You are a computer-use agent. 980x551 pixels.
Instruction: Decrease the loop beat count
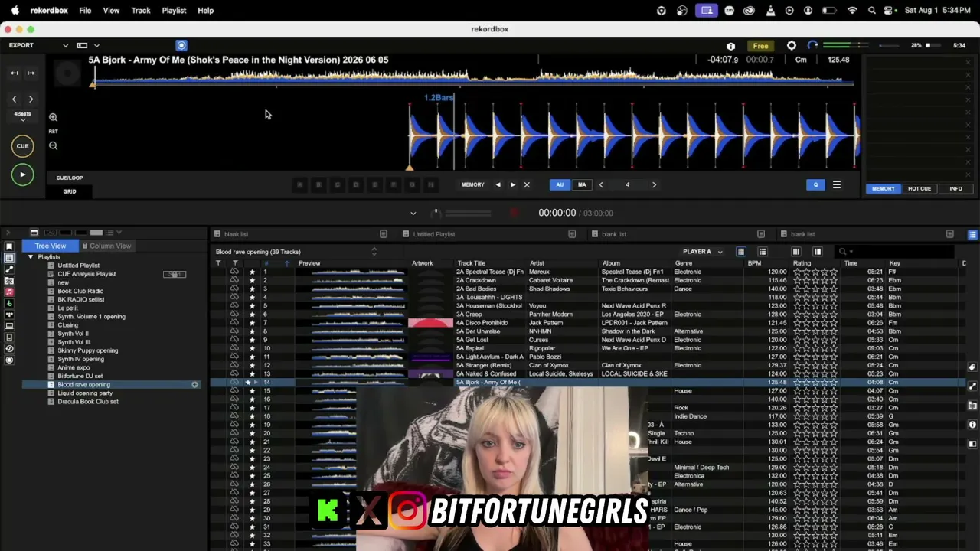pos(601,184)
